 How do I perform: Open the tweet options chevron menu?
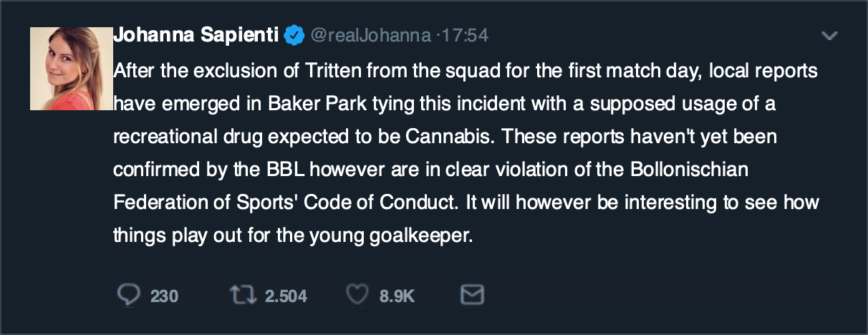click(x=829, y=35)
